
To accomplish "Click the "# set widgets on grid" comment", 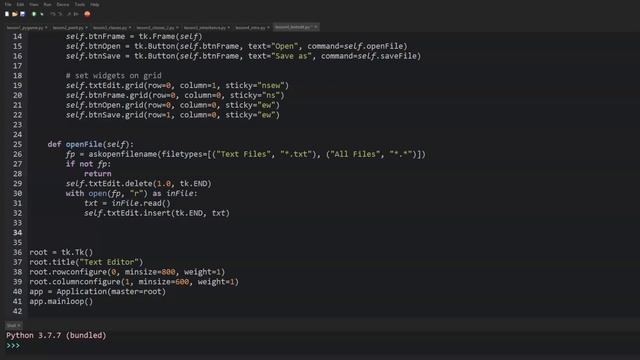I will (x=113, y=76).
